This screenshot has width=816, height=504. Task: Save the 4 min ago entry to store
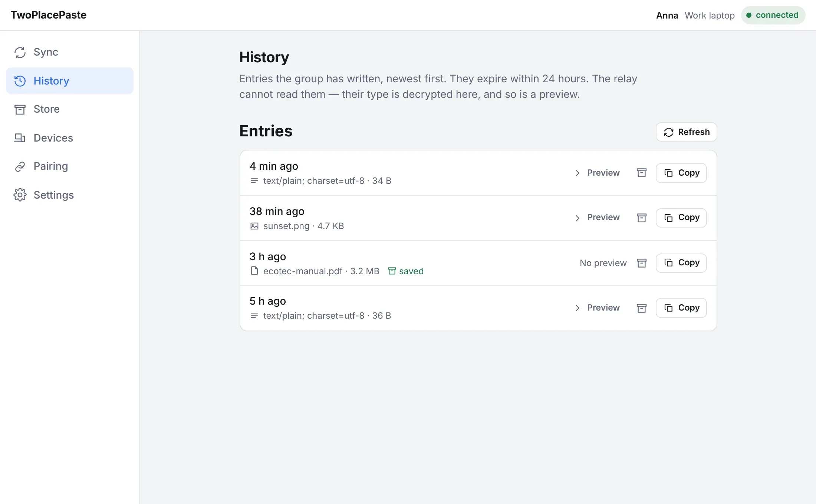[x=642, y=173]
